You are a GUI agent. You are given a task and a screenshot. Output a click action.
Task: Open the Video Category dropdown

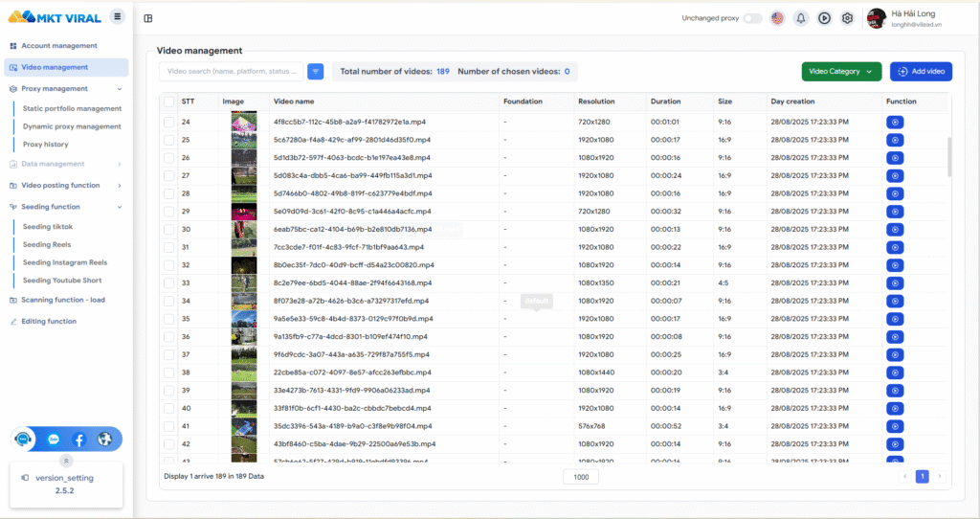pyautogui.click(x=841, y=71)
